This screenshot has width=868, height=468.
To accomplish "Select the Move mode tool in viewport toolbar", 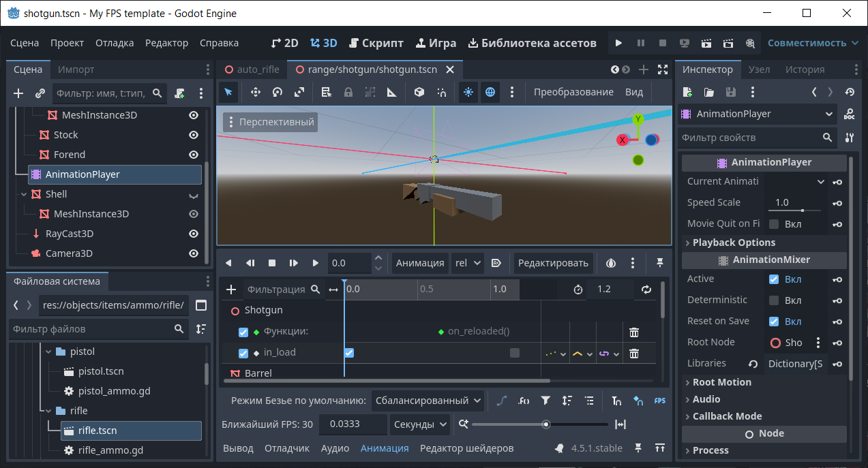I will point(256,92).
